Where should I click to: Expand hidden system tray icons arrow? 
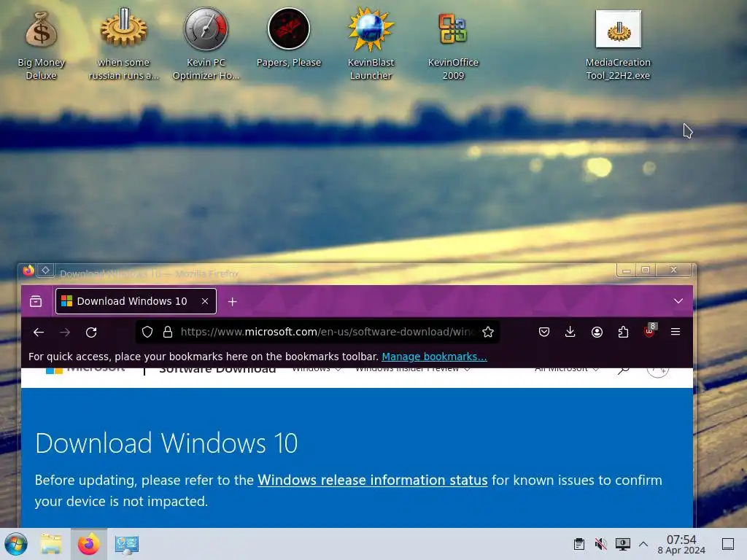click(643, 544)
